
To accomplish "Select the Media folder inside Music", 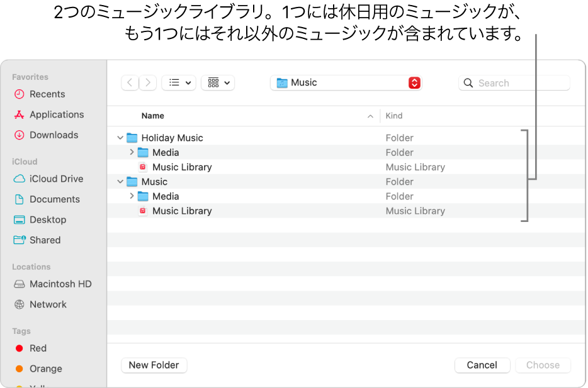I will pos(346,196).
